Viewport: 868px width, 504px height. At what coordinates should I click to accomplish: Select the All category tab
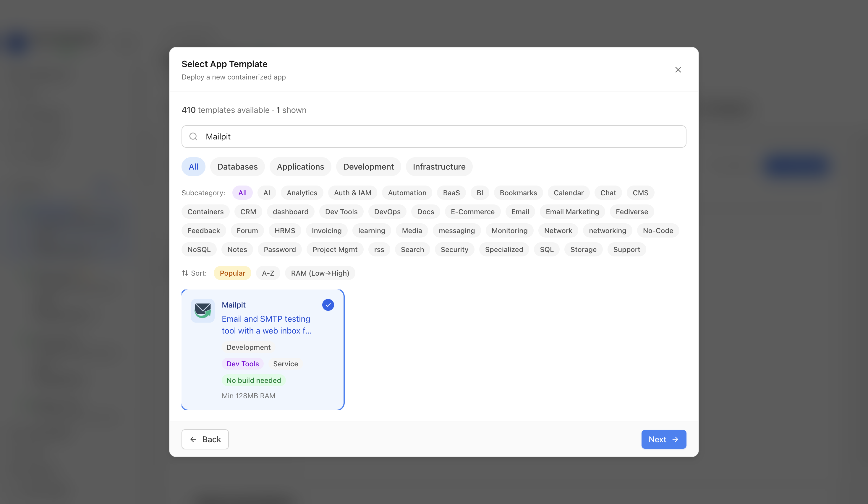tap(193, 167)
